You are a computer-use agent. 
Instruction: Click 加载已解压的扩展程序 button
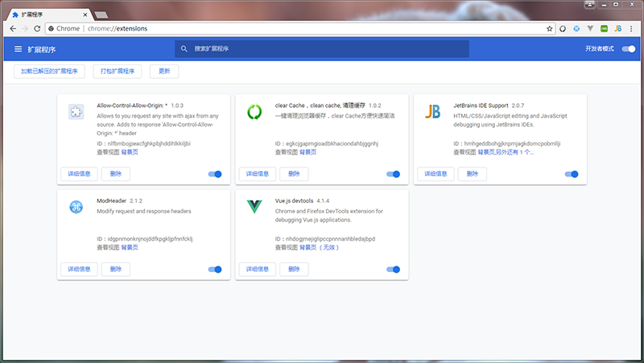click(49, 71)
